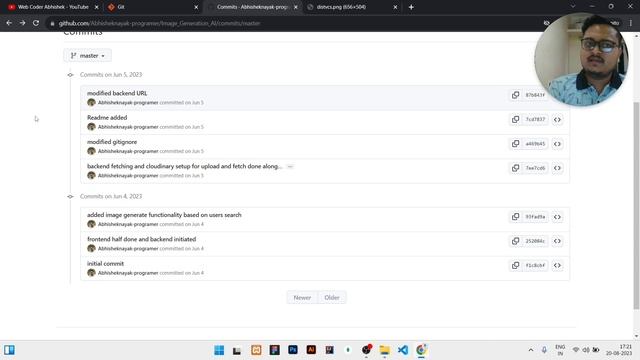Copy SHA for 'modified backend URL' commit

point(516,95)
